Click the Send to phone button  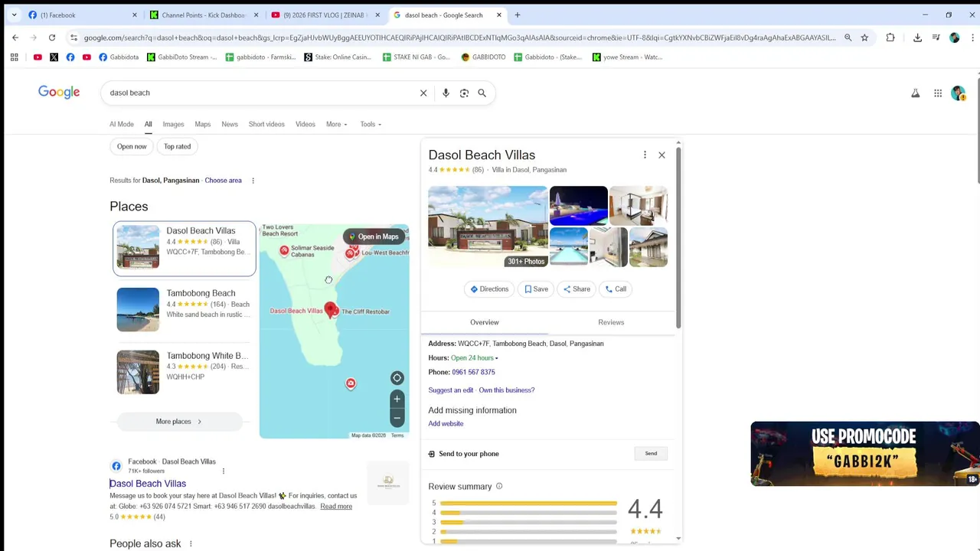(651, 454)
